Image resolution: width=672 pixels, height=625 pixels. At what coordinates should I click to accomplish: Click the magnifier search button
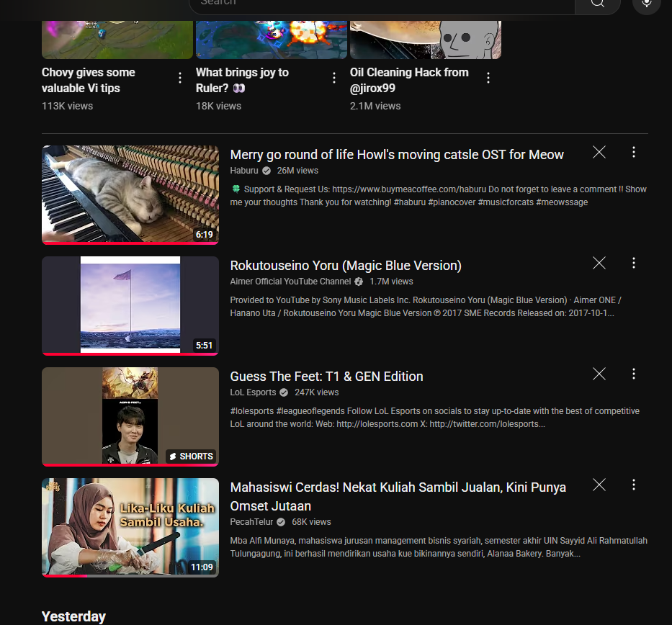tap(597, 4)
